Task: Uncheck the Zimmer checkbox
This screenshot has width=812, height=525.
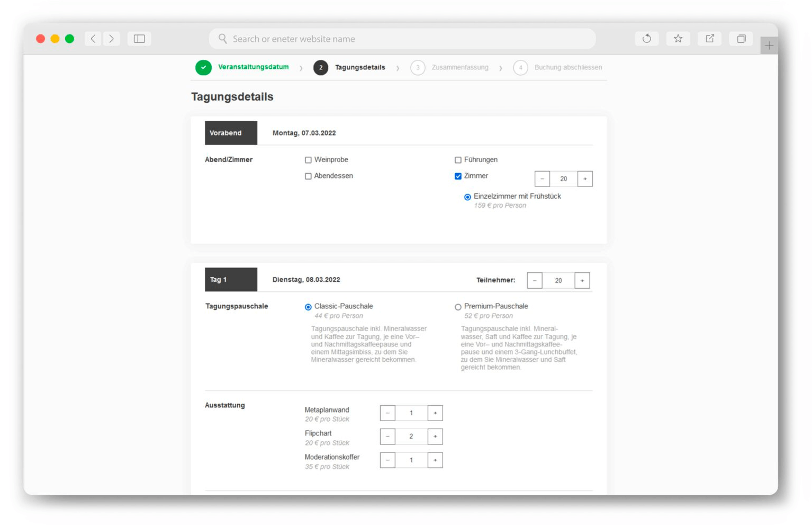Action: tap(458, 176)
